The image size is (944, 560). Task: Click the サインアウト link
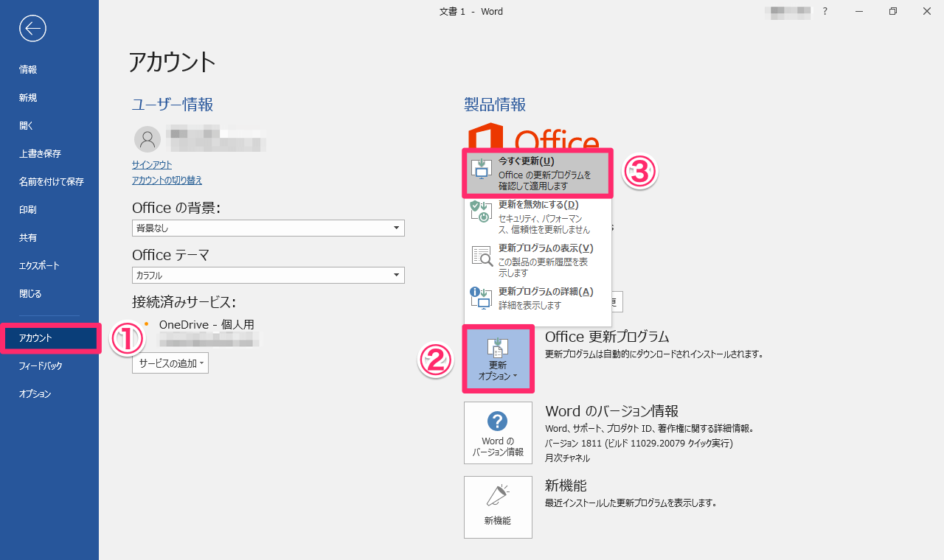(x=152, y=165)
